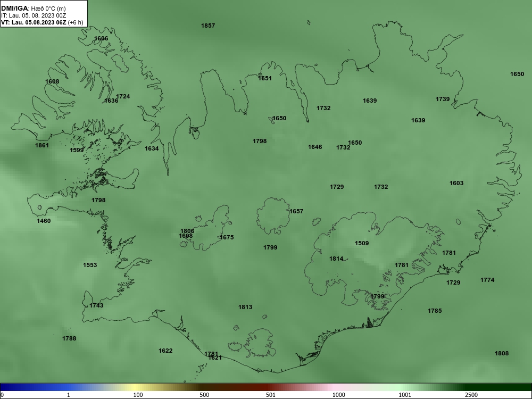532x399 pixels.
Task: Click the 1785 height value
Action: click(435, 311)
